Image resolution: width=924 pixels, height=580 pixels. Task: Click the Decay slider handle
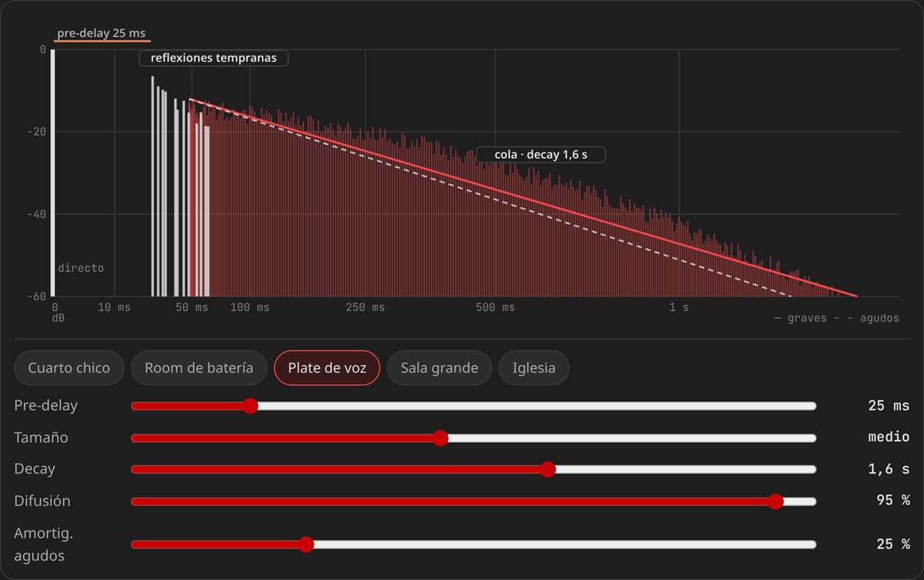(x=548, y=469)
